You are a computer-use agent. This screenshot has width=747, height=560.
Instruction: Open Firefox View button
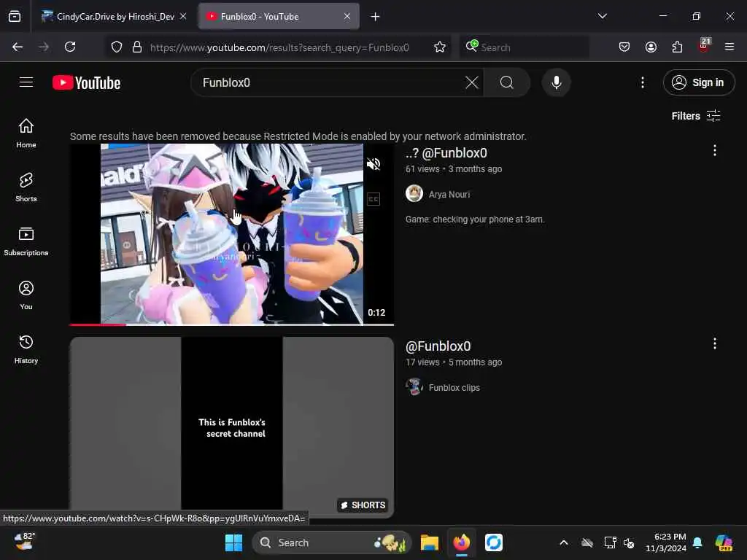[x=15, y=17]
